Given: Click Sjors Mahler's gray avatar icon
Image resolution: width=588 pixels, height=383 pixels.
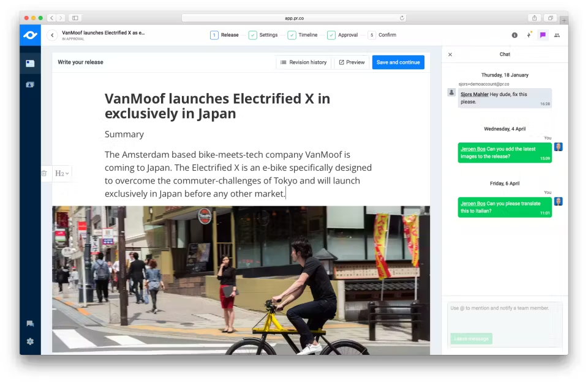Looking at the screenshot, I should click(451, 92).
